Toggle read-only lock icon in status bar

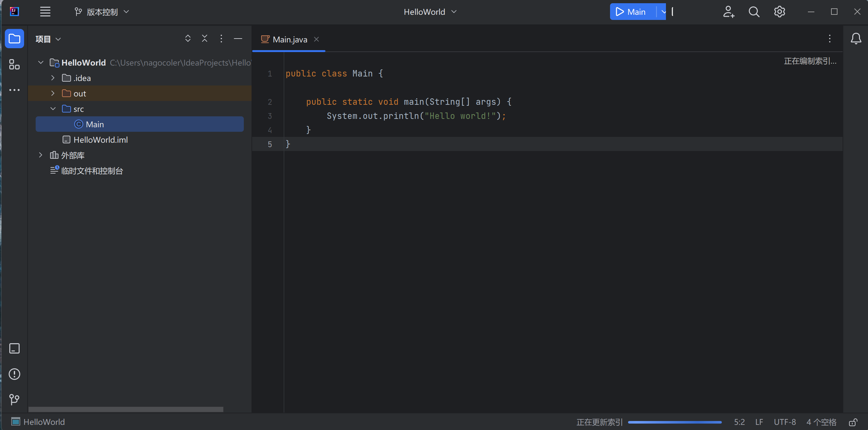[853, 422]
